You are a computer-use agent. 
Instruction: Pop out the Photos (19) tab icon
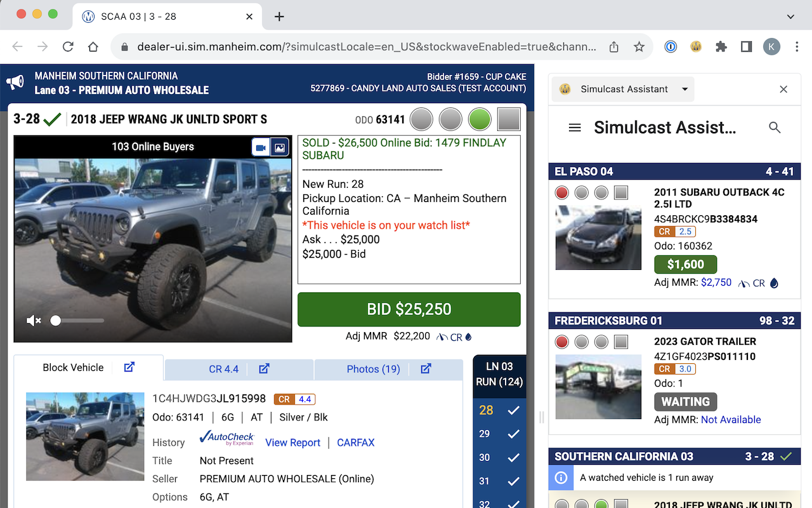point(426,368)
